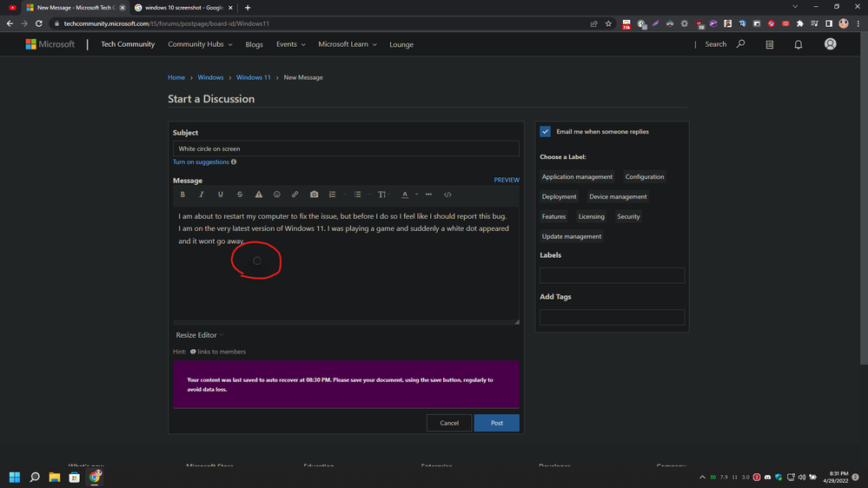Open the text size format dropdown
868x488 pixels.
point(384,195)
